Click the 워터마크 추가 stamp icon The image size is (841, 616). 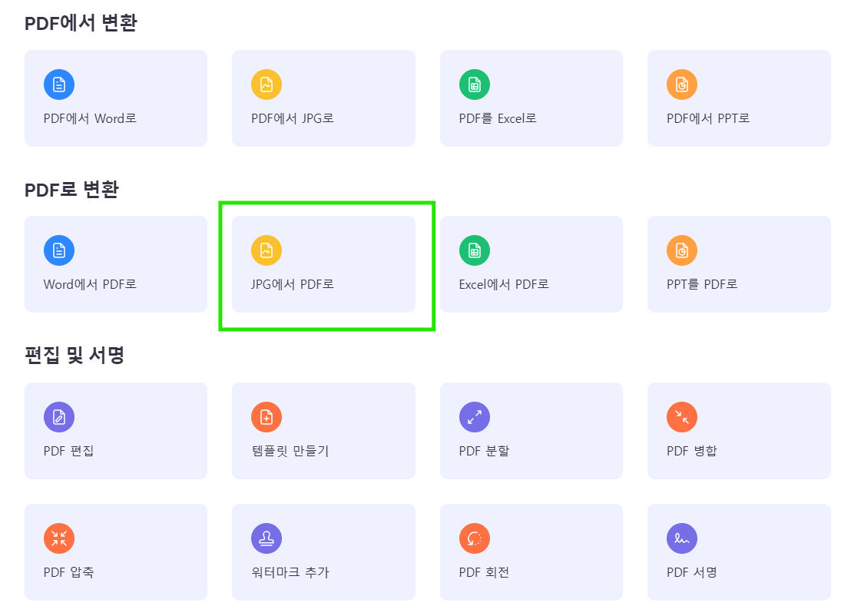pyautogui.click(x=267, y=538)
